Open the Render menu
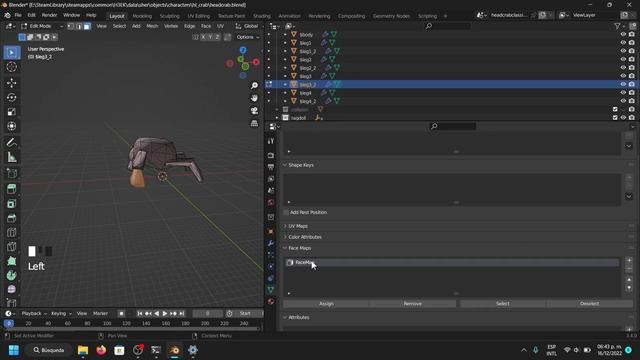The height and width of the screenshot is (360, 640). pyautogui.click(x=49, y=15)
